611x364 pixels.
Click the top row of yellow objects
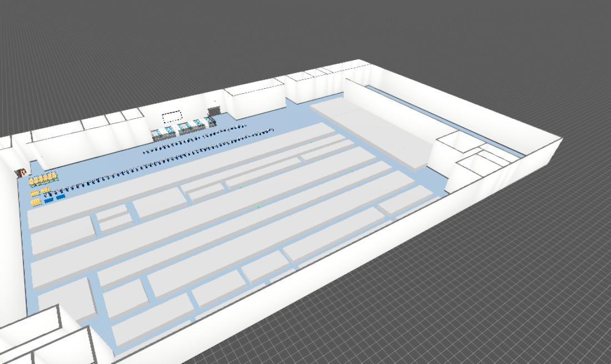pyautogui.click(x=43, y=179)
